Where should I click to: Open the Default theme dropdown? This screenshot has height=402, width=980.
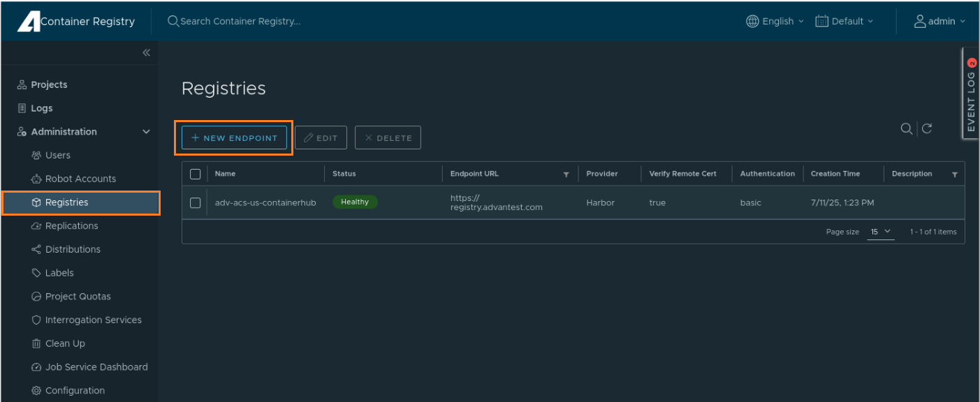844,22
